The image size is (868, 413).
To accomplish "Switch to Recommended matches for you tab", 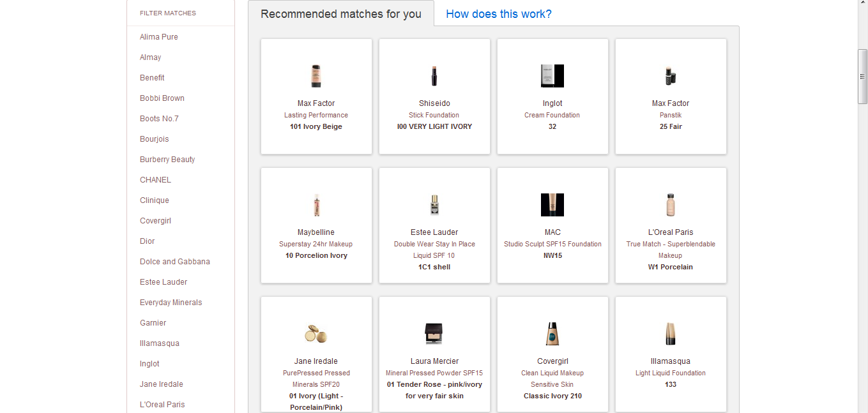I will [x=341, y=14].
